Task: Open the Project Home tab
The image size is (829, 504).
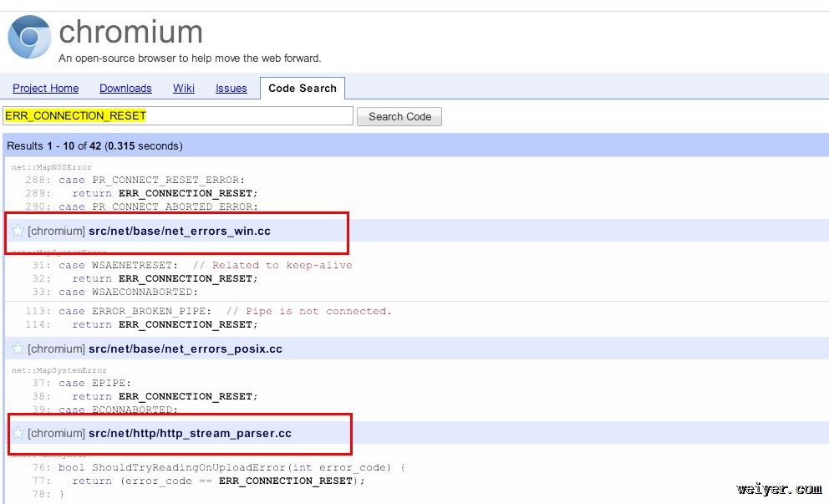Action: pos(45,89)
